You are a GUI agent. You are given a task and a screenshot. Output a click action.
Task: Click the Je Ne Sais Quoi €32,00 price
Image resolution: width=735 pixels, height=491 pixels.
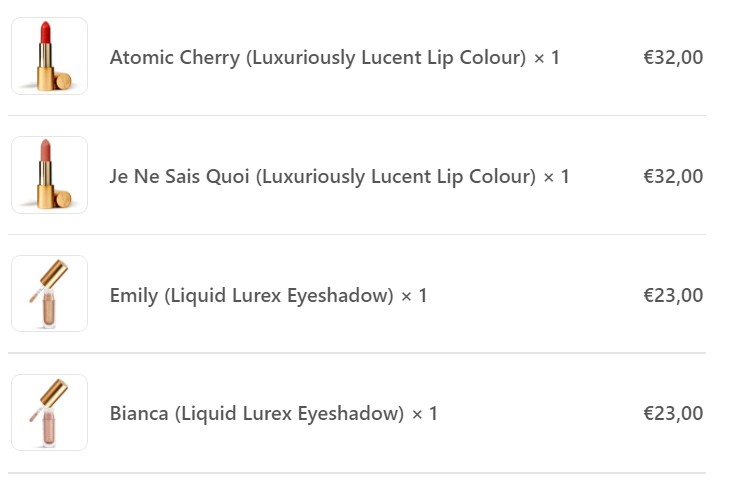pyautogui.click(x=673, y=176)
